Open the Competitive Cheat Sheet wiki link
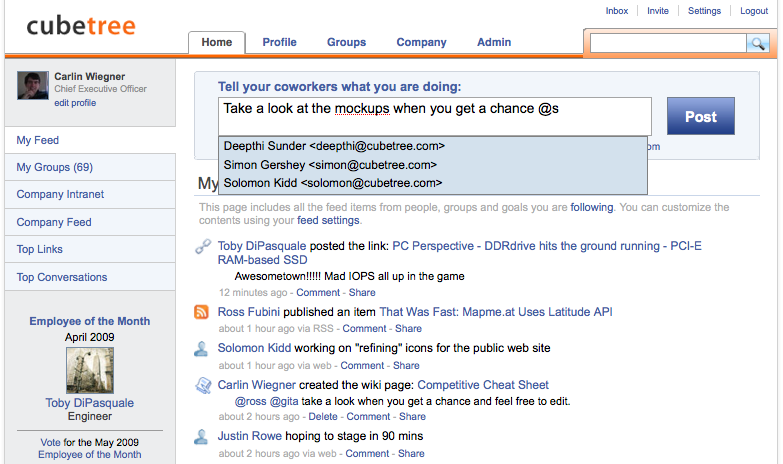 click(x=484, y=385)
